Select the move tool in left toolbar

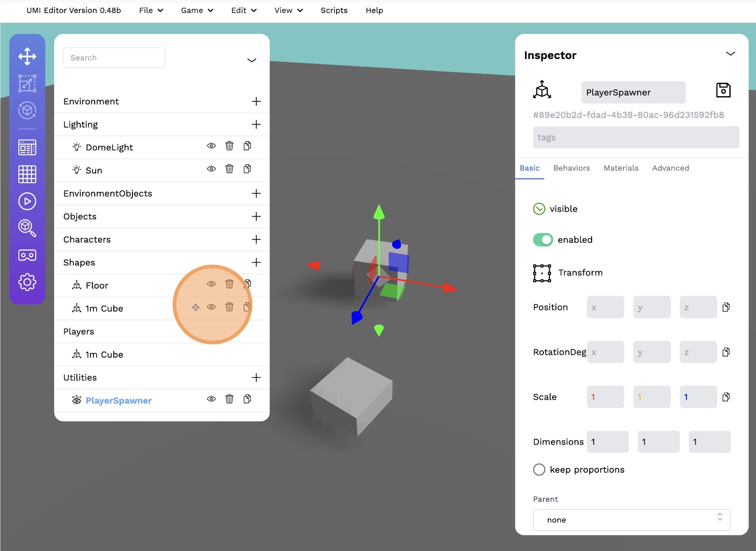[x=27, y=57]
